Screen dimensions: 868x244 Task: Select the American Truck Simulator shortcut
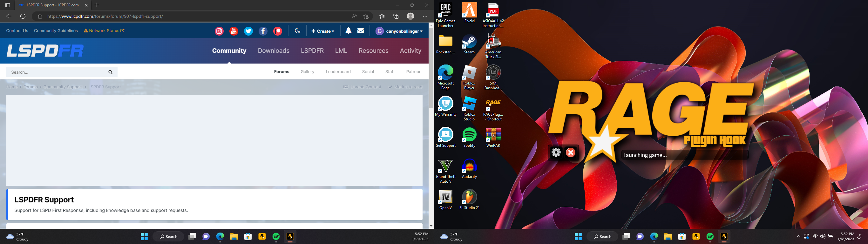[493, 46]
